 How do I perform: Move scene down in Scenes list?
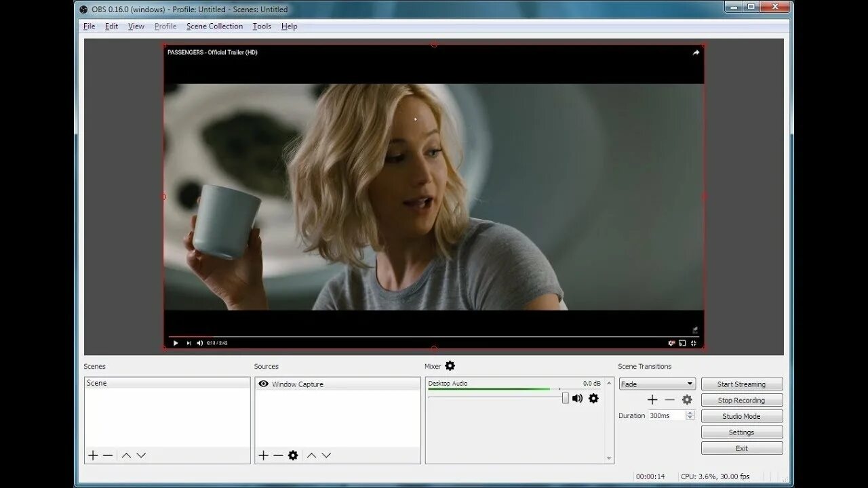141,455
